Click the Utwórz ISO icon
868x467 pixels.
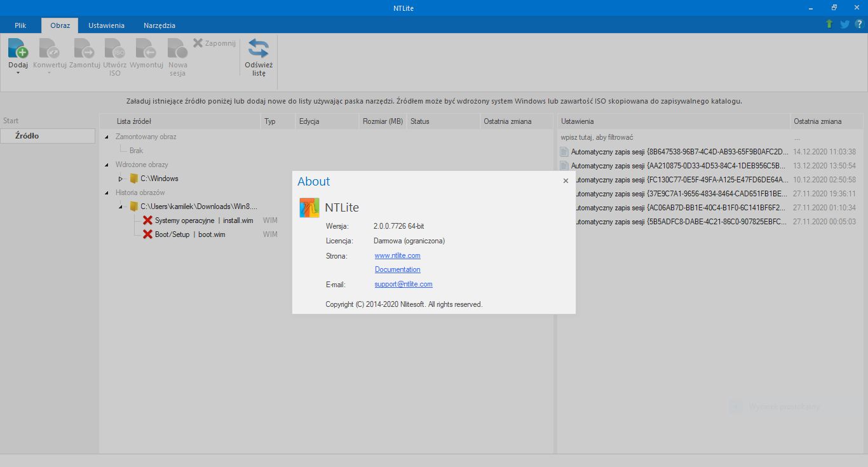(x=114, y=48)
